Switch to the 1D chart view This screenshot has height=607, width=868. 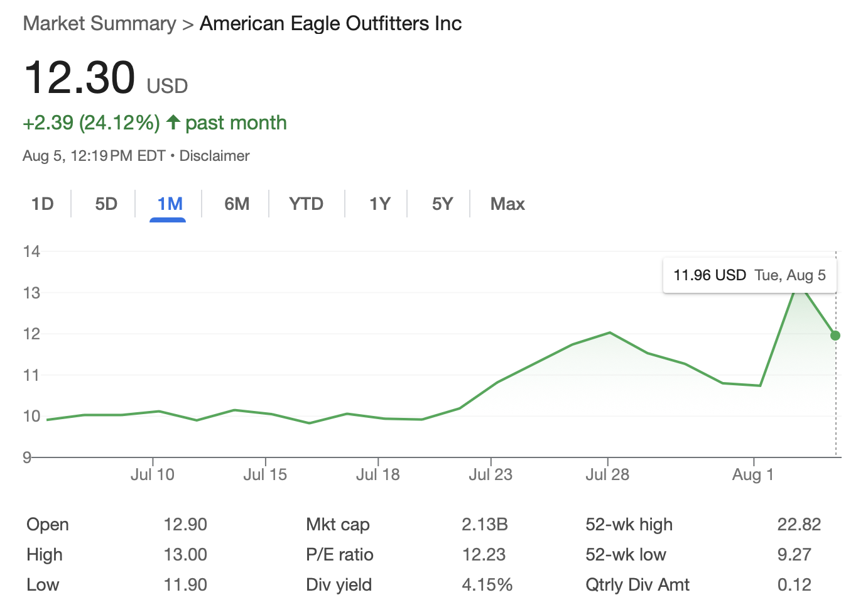43,204
